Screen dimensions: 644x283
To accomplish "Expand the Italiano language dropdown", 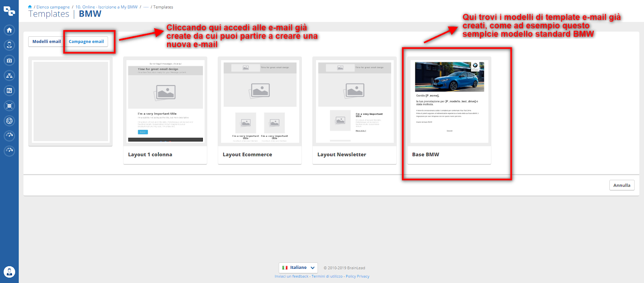I will click(298, 268).
